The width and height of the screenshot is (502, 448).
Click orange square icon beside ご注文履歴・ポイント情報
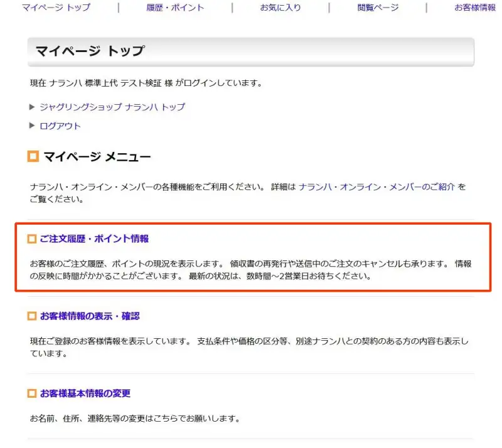[32, 239]
